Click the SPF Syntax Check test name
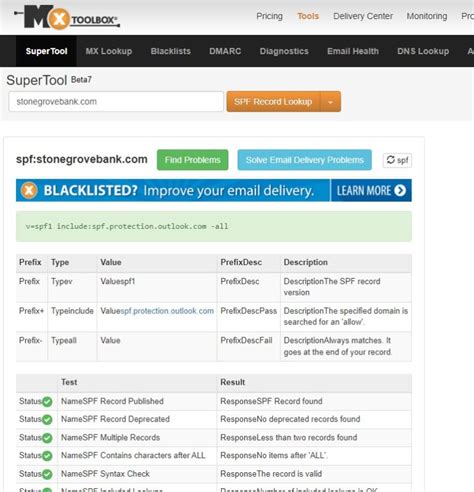 (x=105, y=474)
